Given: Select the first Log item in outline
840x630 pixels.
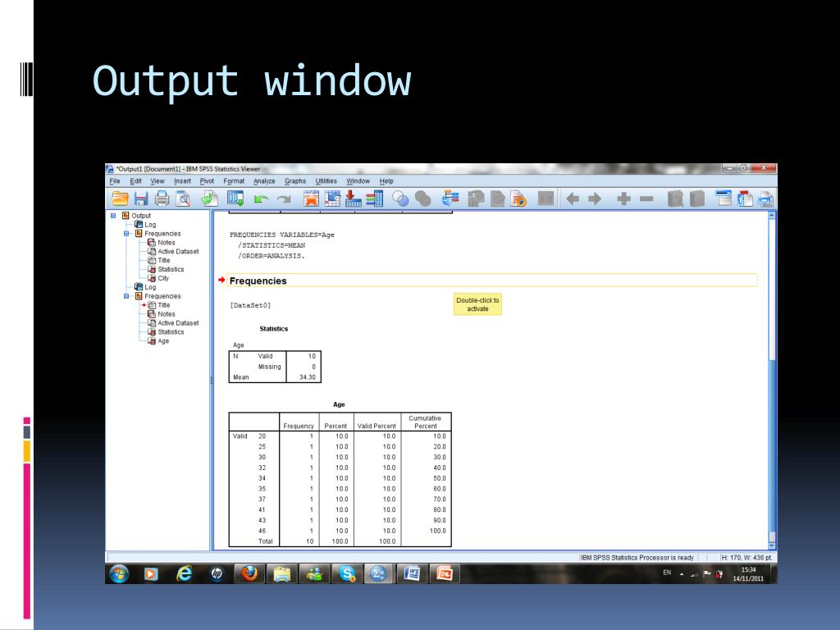Looking at the screenshot, I should (145, 225).
